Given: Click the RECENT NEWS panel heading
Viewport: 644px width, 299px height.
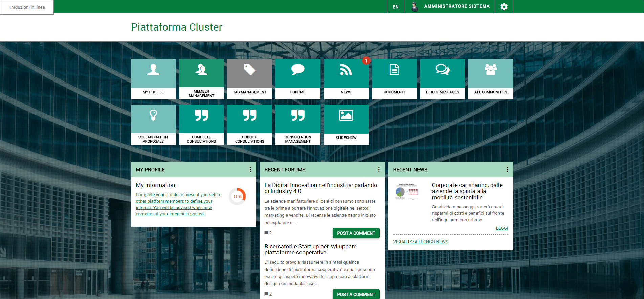Looking at the screenshot, I should tap(410, 170).
